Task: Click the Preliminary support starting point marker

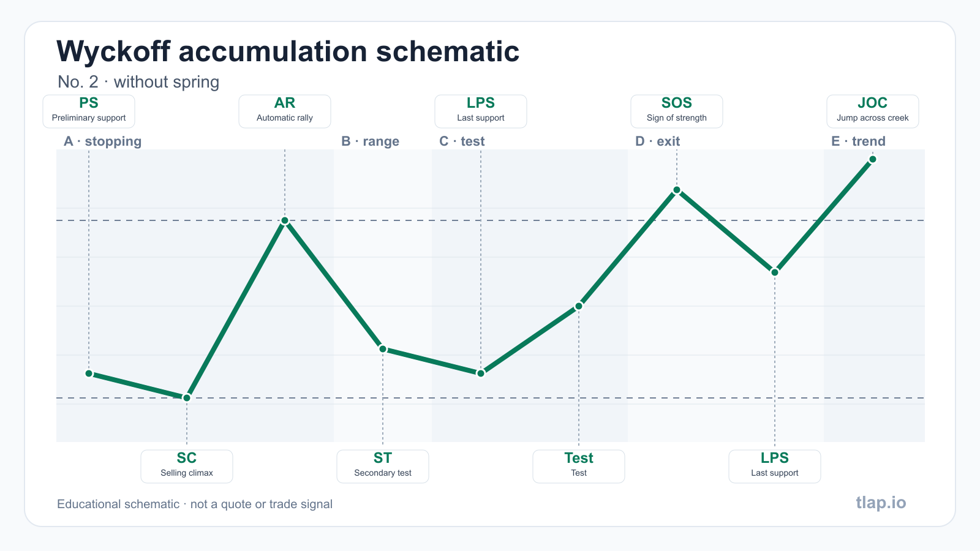Action: [89, 373]
